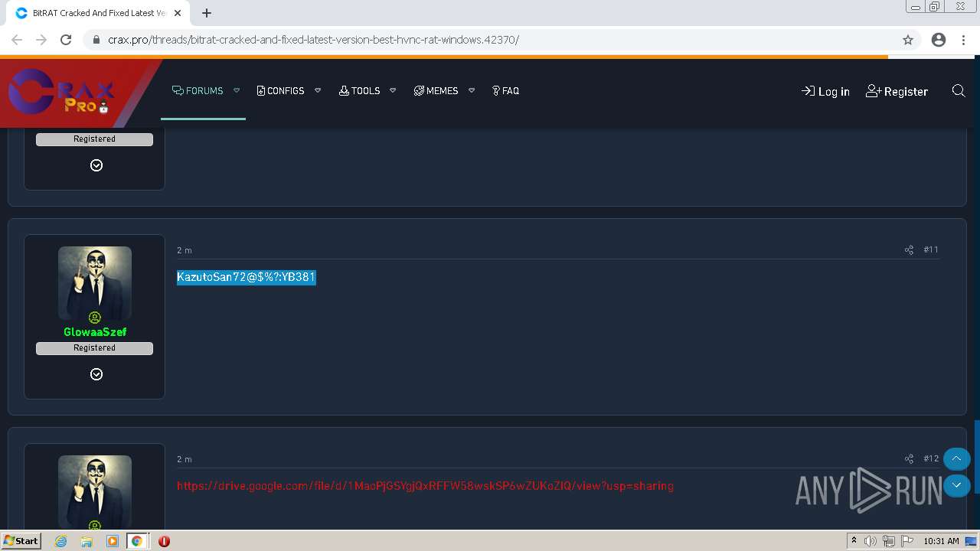The height and width of the screenshot is (551, 980).
Task: Click the 10:31 AM system clock
Action: (x=941, y=541)
